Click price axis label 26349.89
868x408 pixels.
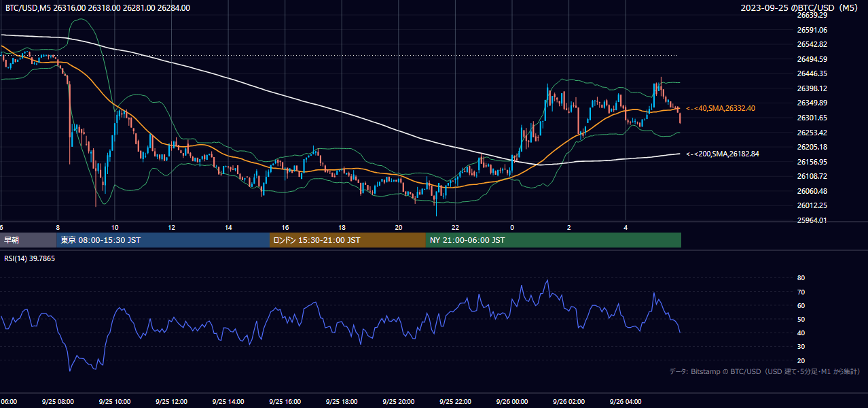coord(812,103)
